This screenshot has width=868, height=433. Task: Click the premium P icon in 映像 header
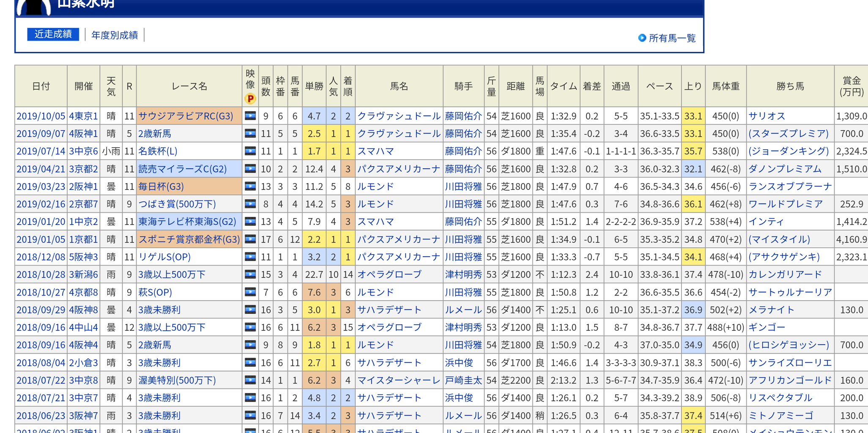[250, 99]
